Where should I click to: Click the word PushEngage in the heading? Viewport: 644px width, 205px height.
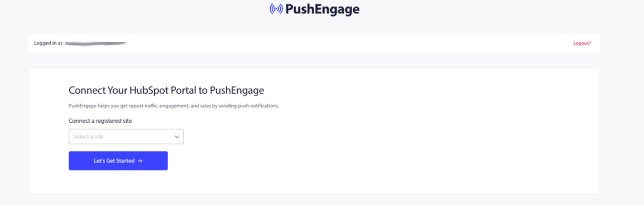(237, 90)
